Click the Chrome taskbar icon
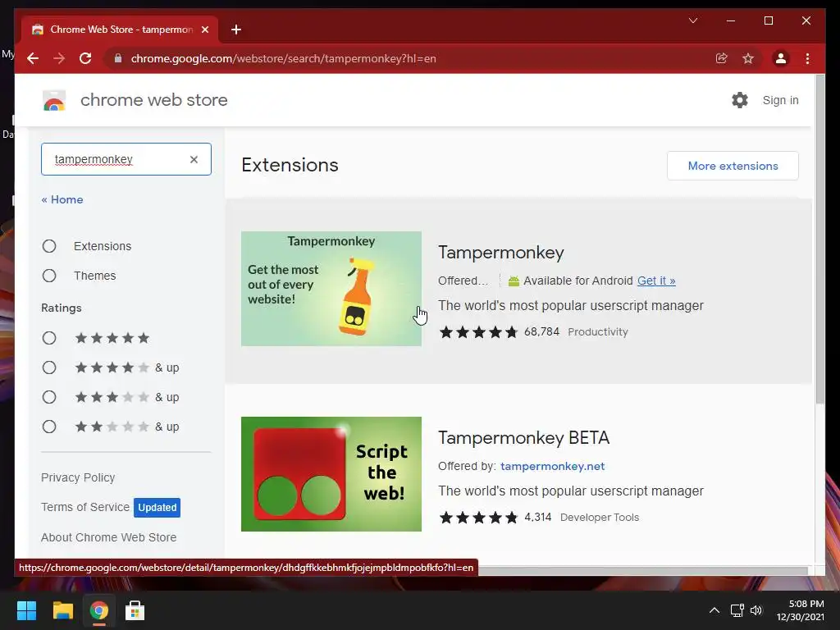Screen dimensions: 840x630 [x=98, y=610]
